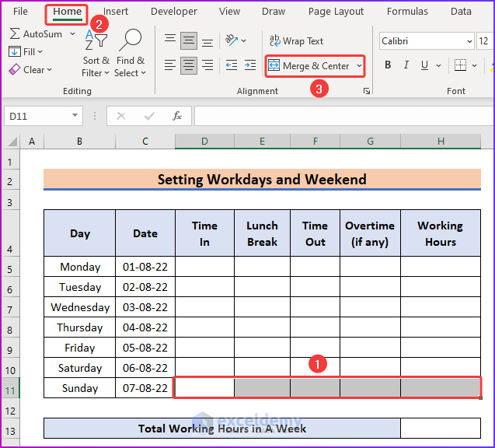Screen dimensions: 495x448
Task: Increase the cell indent
Action: 250,65
